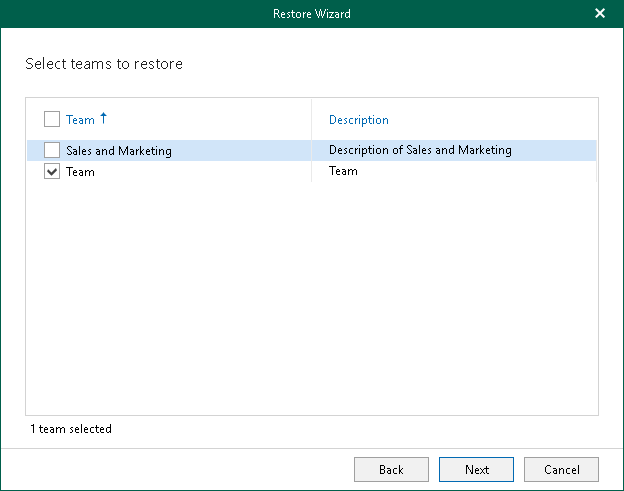624x491 pixels.
Task: Toggle the select-all checkbox in the header
Action: point(52,120)
